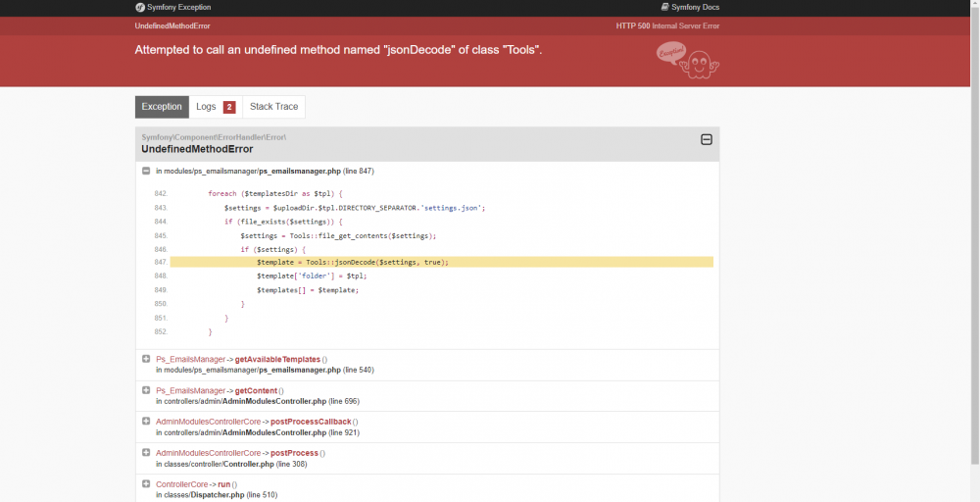
Task: Expand the postProcess trace entry
Action: pyautogui.click(x=146, y=453)
